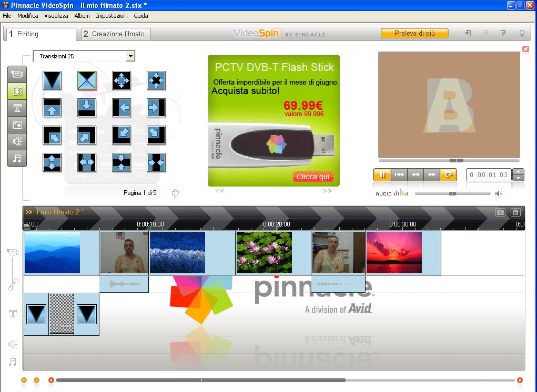
Task: Open the Impostazioni menu
Action: click(x=112, y=16)
